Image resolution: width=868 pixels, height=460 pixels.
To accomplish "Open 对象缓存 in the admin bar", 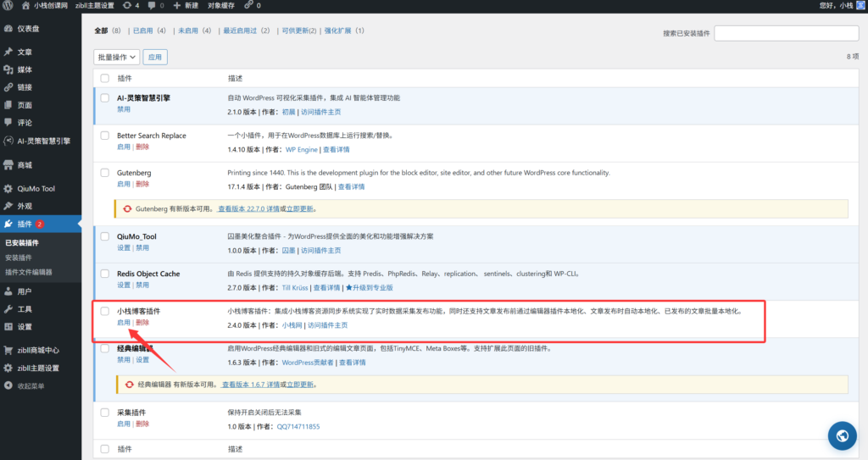I will tap(221, 6).
